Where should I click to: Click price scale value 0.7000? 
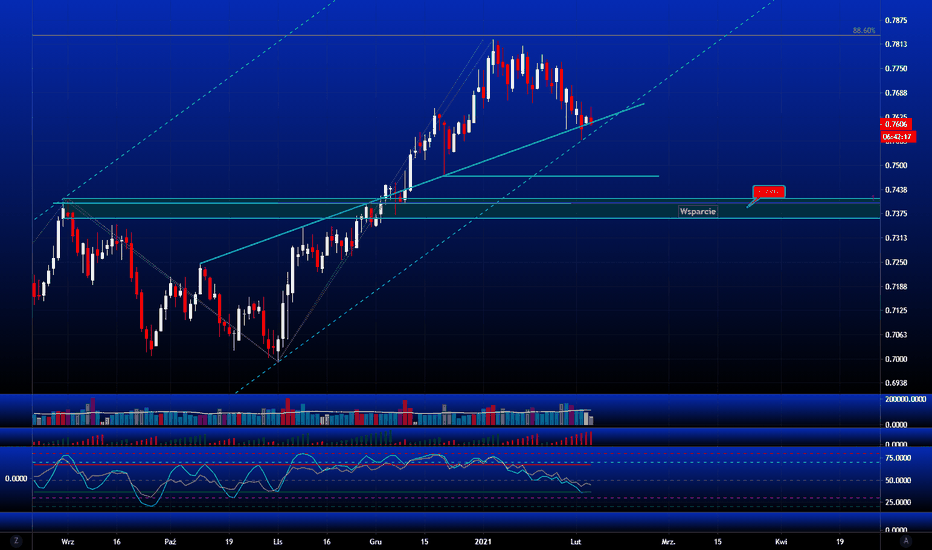click(896, 359)
